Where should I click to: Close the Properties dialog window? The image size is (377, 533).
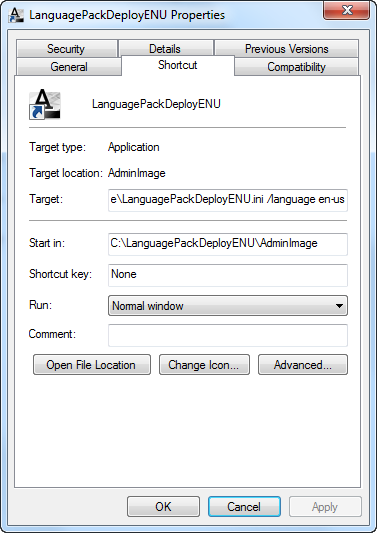(x=346, y=11)
